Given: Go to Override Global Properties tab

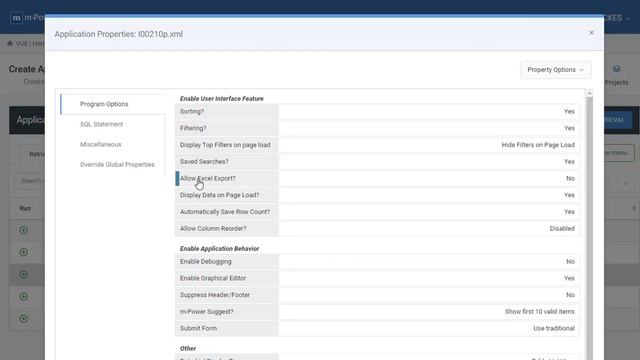Looking at the screenshot, I should [117, 164].
